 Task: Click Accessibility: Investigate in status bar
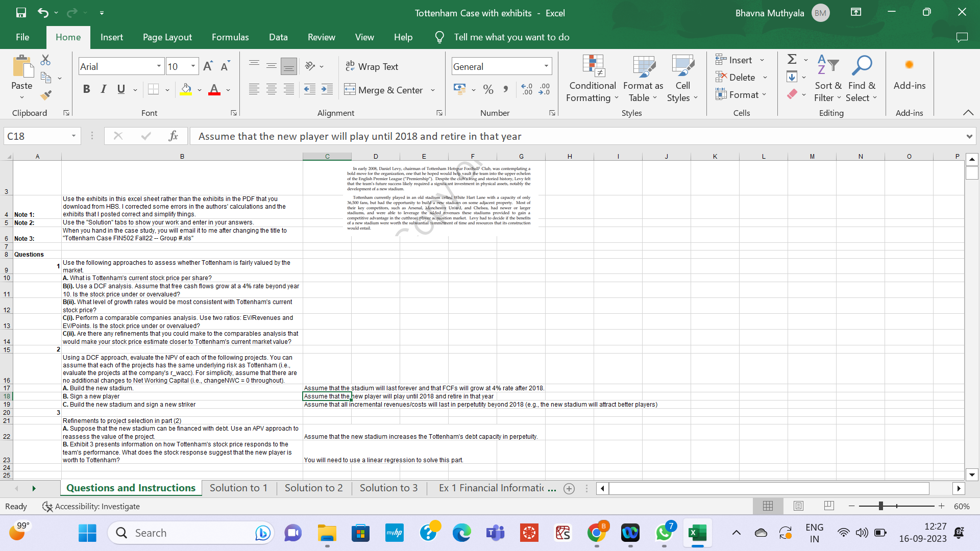coord(91,507)
